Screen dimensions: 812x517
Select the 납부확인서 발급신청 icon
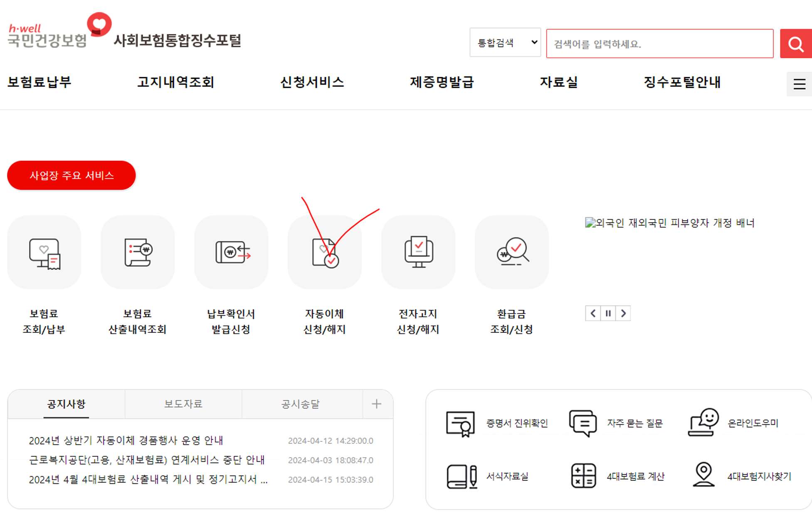(x=231, y=252)
